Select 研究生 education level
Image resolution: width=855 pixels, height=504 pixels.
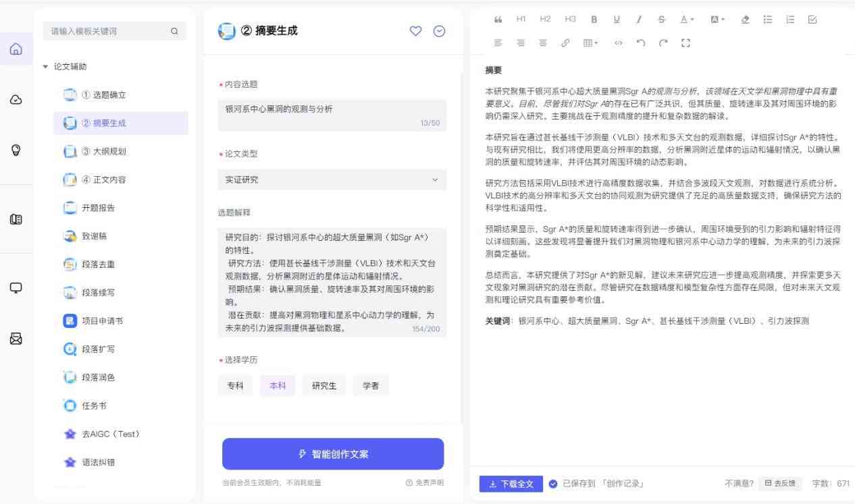click(324, 386)
